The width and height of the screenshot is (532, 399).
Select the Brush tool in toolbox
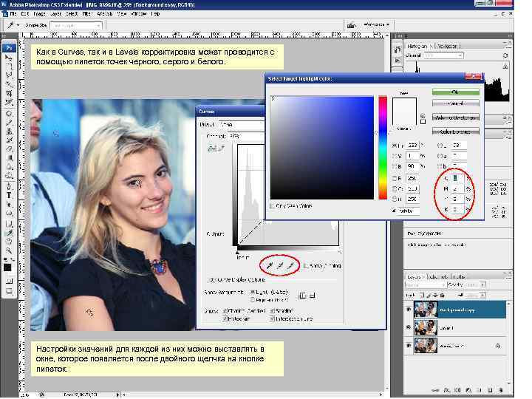point(8,122)
